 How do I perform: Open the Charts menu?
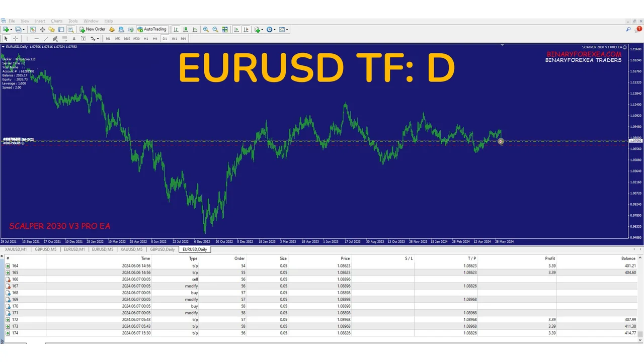click(57, 21)
